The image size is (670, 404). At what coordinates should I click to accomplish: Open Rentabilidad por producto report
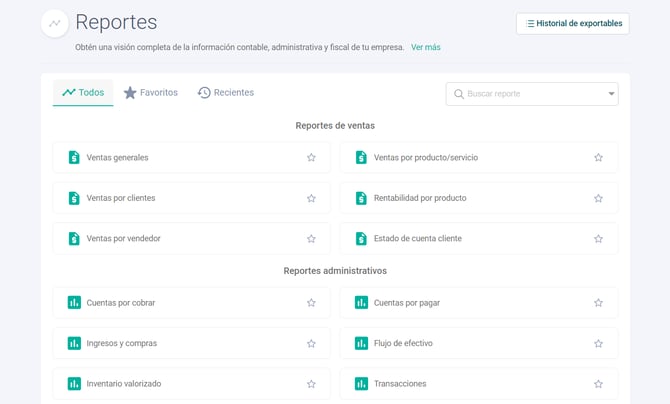pyautogui.click(x=479, y=198)
